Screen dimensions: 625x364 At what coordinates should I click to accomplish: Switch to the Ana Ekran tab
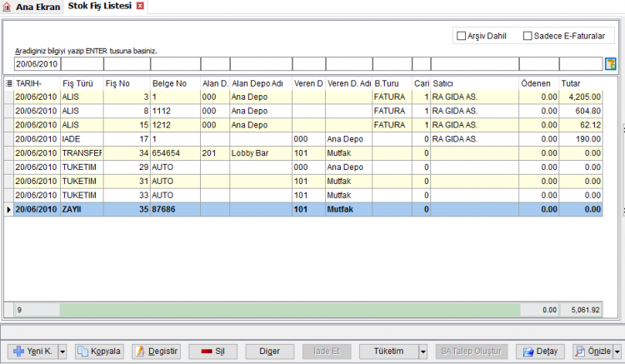pos(32,7)
